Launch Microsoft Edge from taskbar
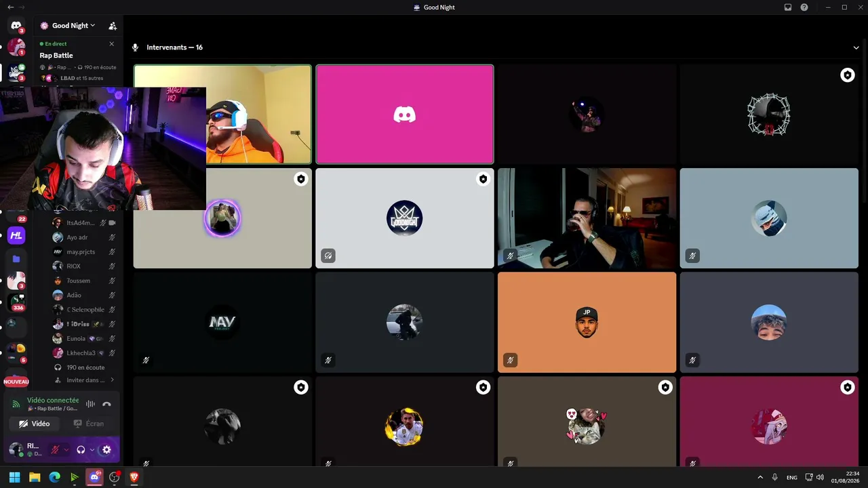 (x=54, y=477)
